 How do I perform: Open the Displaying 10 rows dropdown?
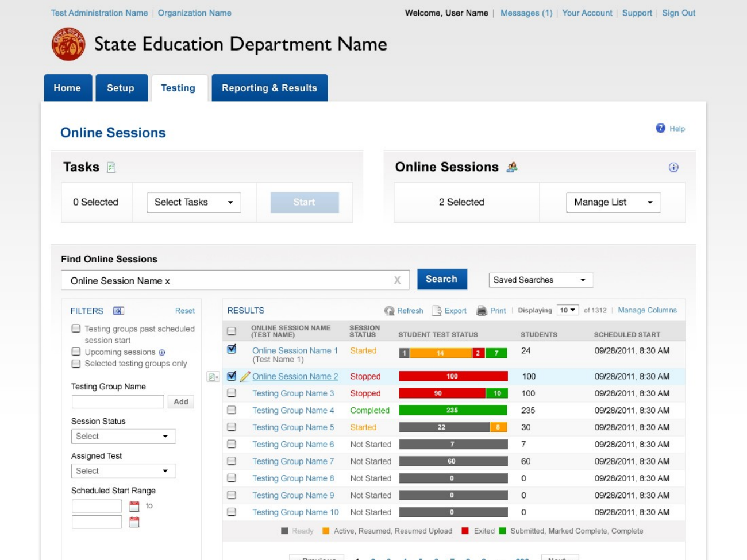click(567, 310)
